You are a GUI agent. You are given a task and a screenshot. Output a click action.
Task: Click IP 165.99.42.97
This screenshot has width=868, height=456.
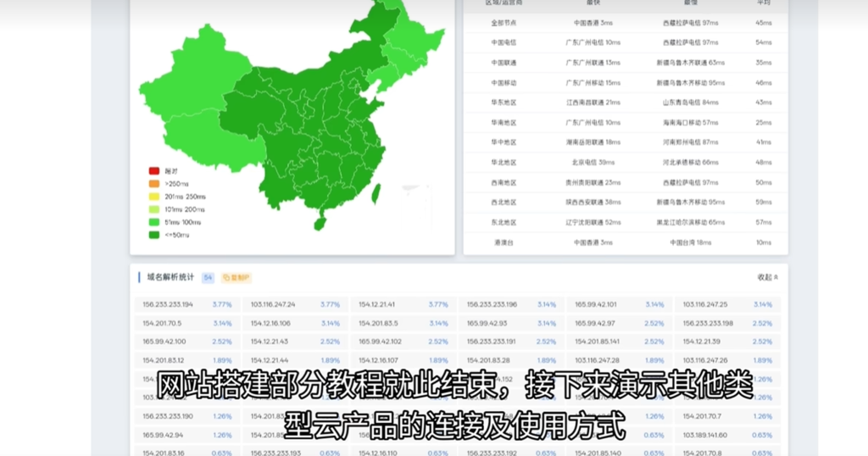click(x=595, y=323)
